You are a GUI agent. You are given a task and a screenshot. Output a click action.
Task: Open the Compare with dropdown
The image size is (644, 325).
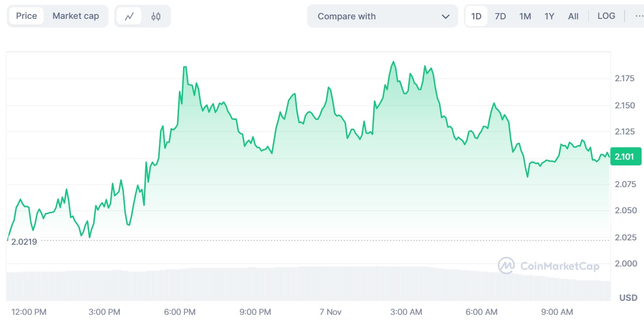pyautogui.click(x=383, y=16)
